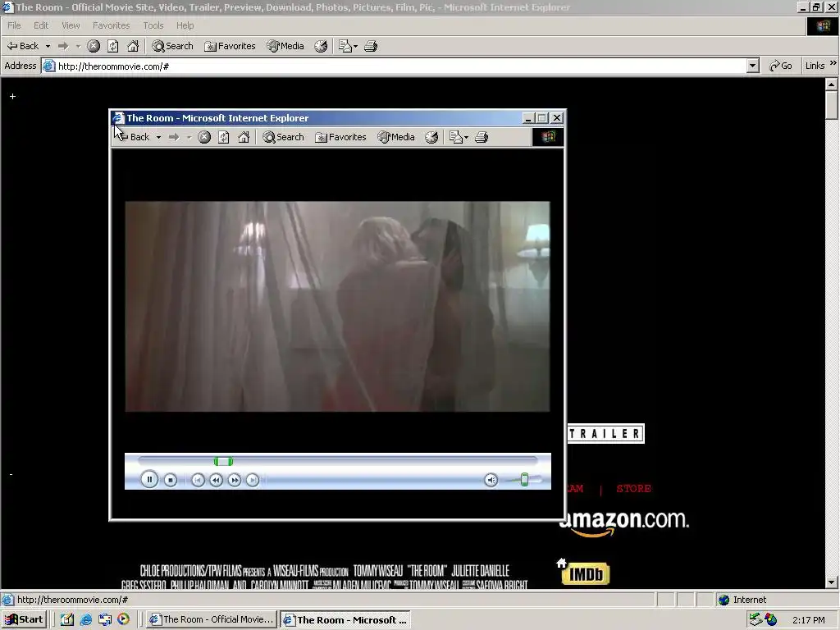This screenshot has height=630, width=840.
Task: Open the View menu
Action: pos(71,25)
